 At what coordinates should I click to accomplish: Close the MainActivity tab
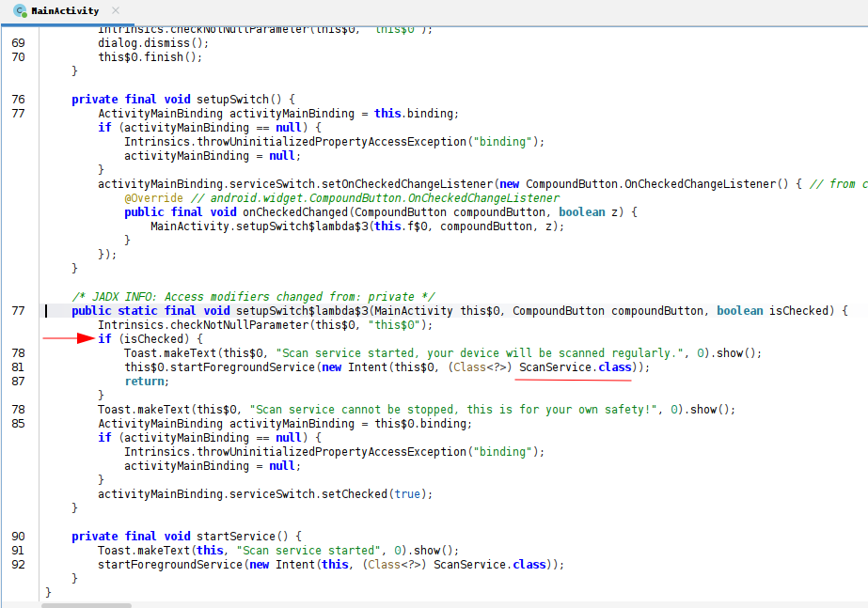coord(114,10)
